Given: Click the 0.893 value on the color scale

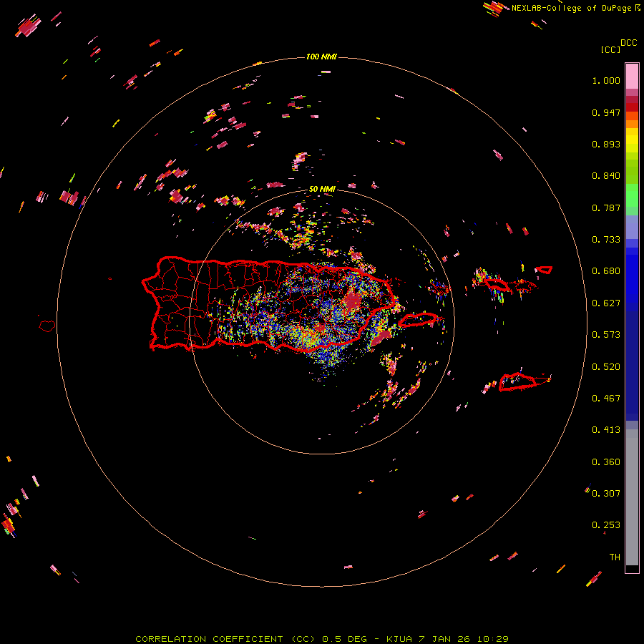Looking at the screenshot, I should (x=606, y=144).
